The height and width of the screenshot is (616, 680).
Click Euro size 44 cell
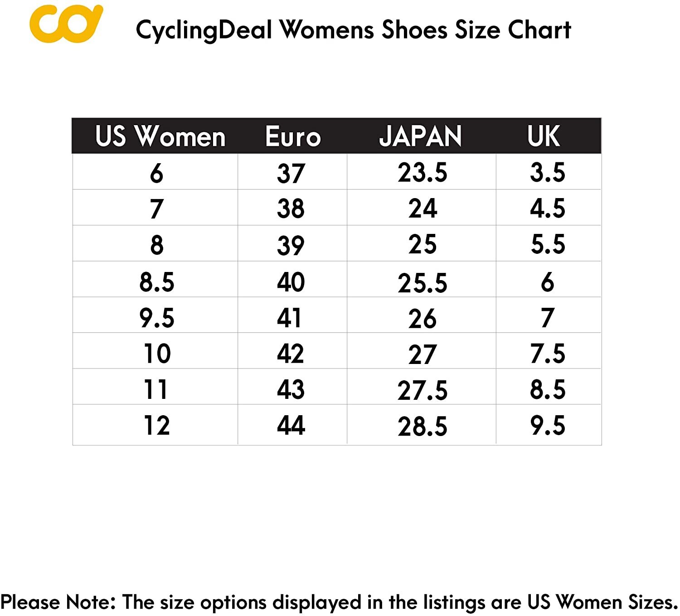click(x=291, y=425)
